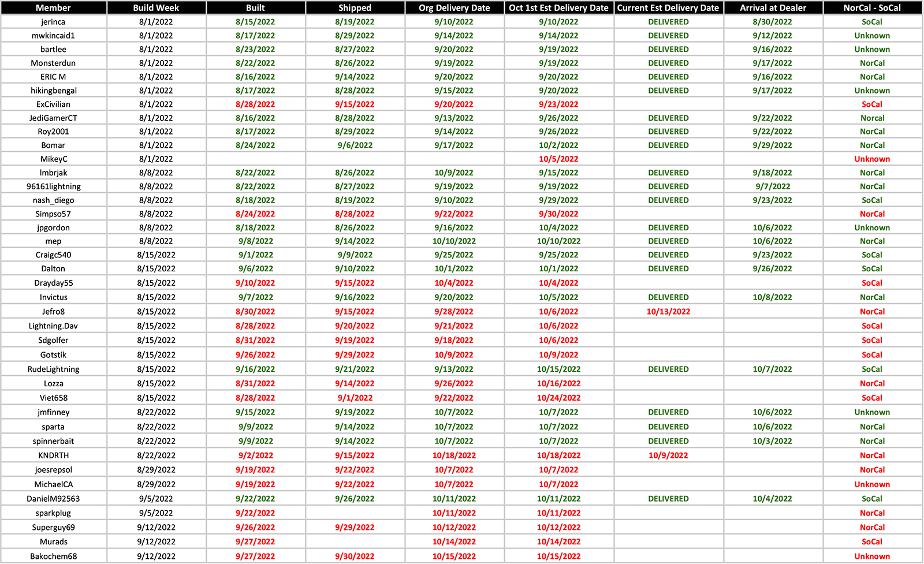Image resolution: width=924 pixels, height=564 pixels.
Task: Select member cell Simpso57
Action: click(54, 214)
